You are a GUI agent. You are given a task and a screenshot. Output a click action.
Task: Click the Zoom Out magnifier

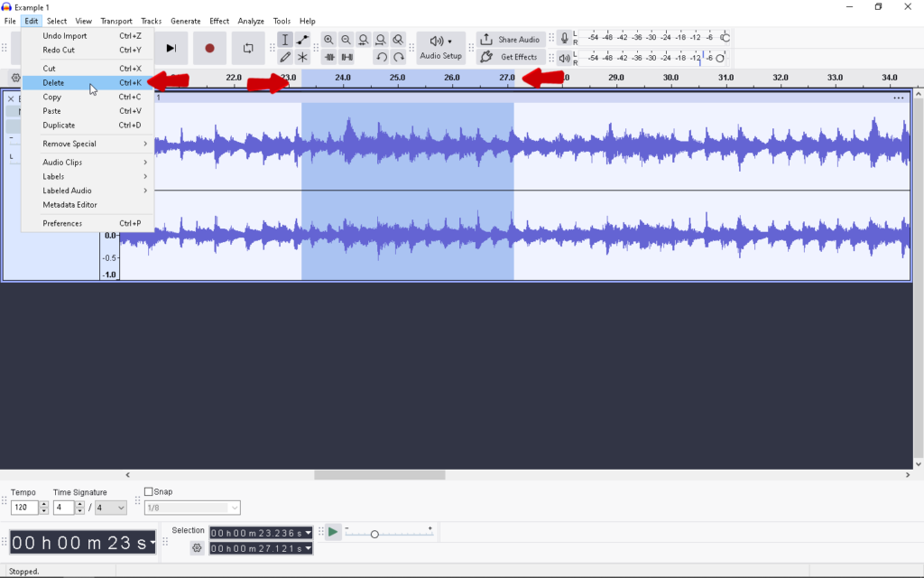(x=346, y=40)
